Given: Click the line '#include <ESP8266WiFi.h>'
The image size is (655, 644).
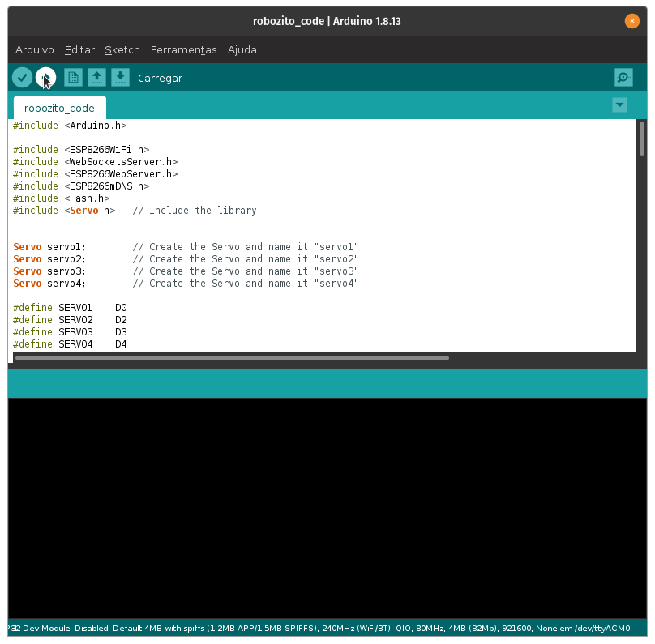Looking at the screenshot, I should (81, 149).
